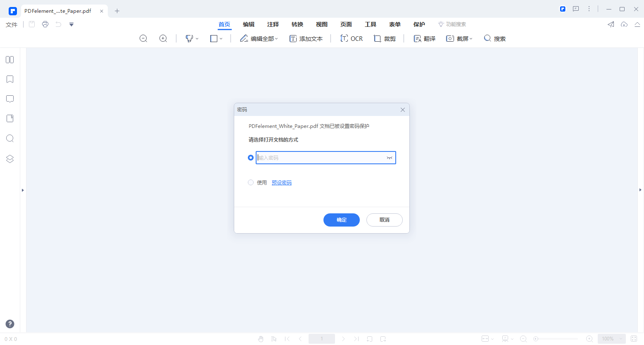This screenshot has height=345, width=644.
Task: Click the 确定 button to confirm
Action: (341, 220)
